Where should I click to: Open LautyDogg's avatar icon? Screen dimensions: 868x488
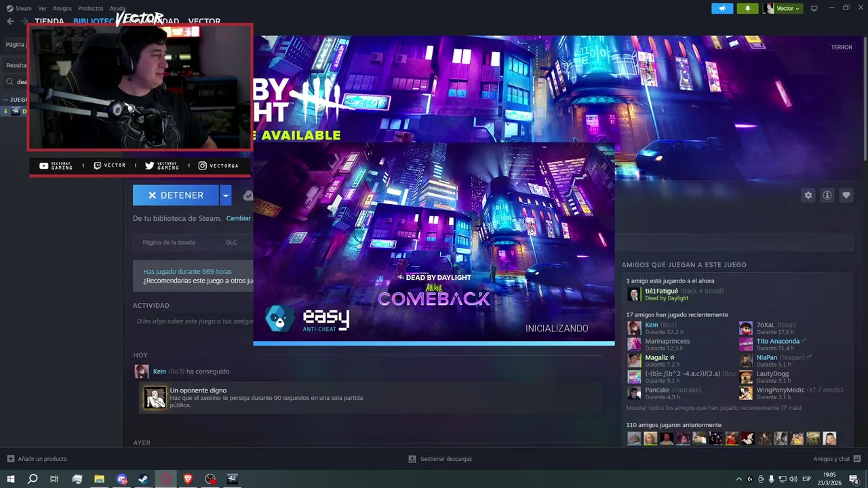tap(746, 378)
